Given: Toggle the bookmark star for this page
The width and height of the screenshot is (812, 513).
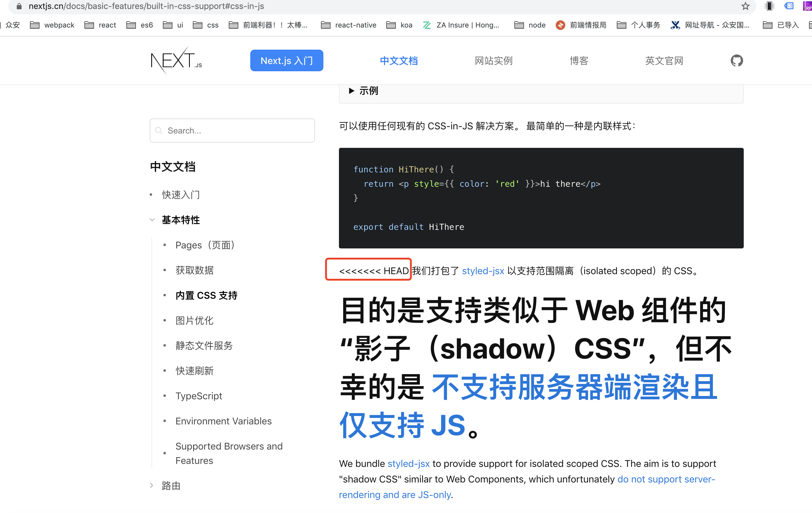Looking at the screenshot, I should pyautogui.click(x=745, y=6).
